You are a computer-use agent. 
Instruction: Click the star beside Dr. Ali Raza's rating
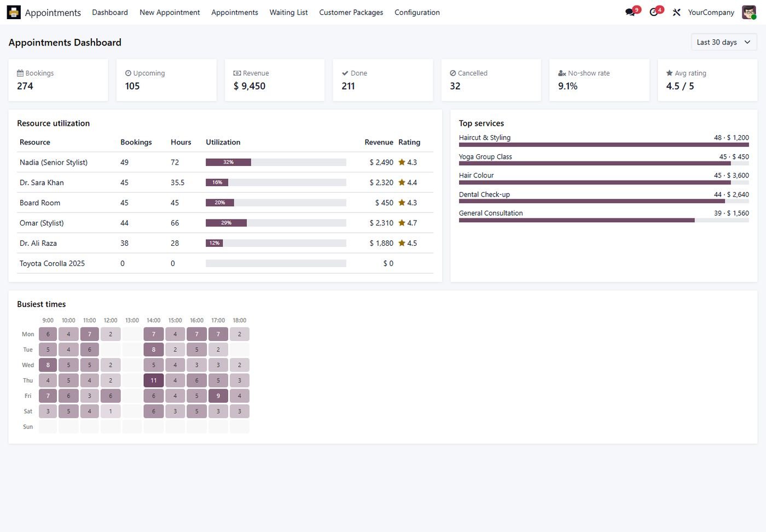click(402, 243)
